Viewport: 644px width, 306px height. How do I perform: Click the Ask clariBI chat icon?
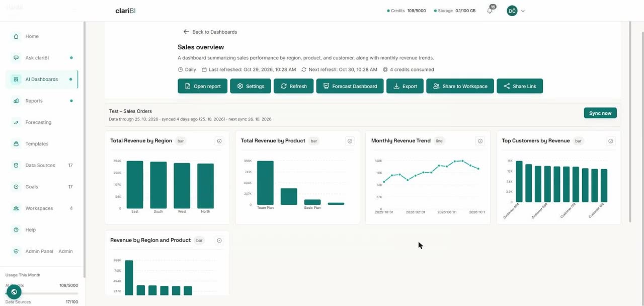[x=16, y=58]
